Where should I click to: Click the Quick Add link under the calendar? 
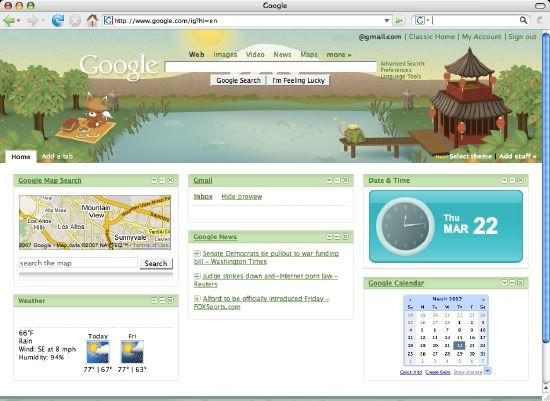(411, 372)
